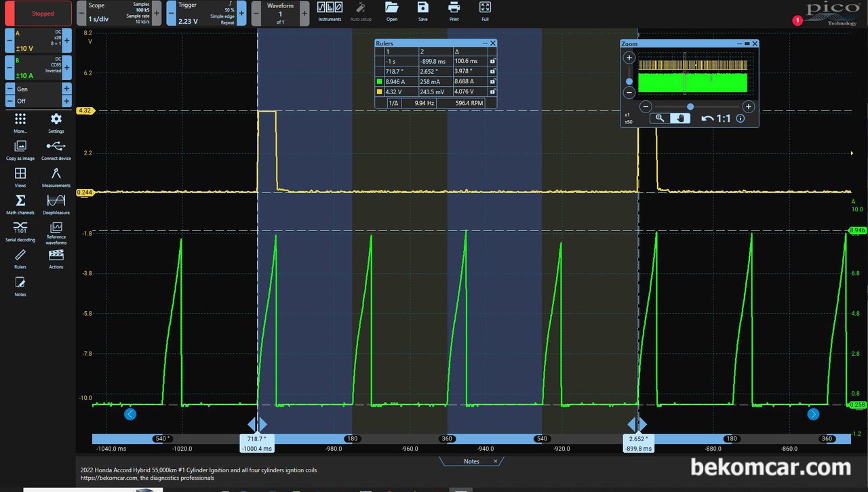The width and height of the screenshot is (868, 492).
Task: Switch to Full screen mode
Action: (x=485, y=12)
